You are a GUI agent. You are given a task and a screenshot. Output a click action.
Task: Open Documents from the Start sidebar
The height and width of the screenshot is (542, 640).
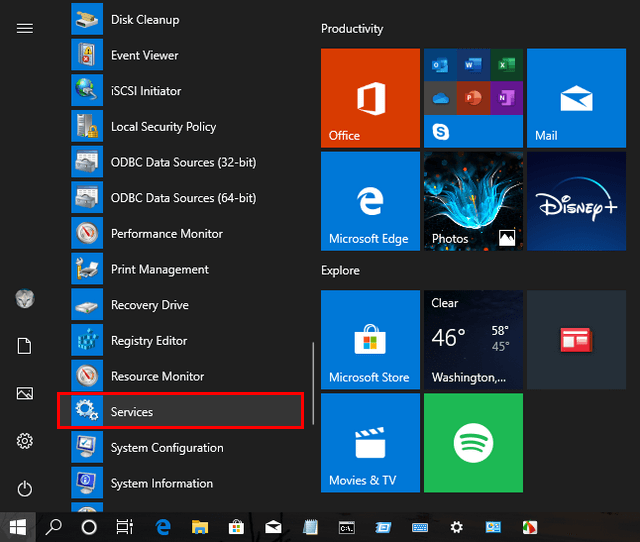pyautogui.click(x=24, y=346)
